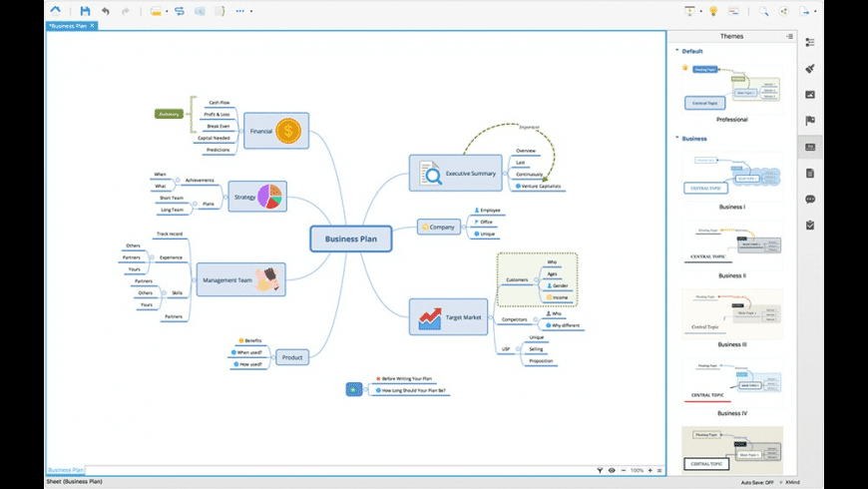Viewport: 868px width, 489px height.
Task: Click the green floating topic icon node
Action: (354, 389)
